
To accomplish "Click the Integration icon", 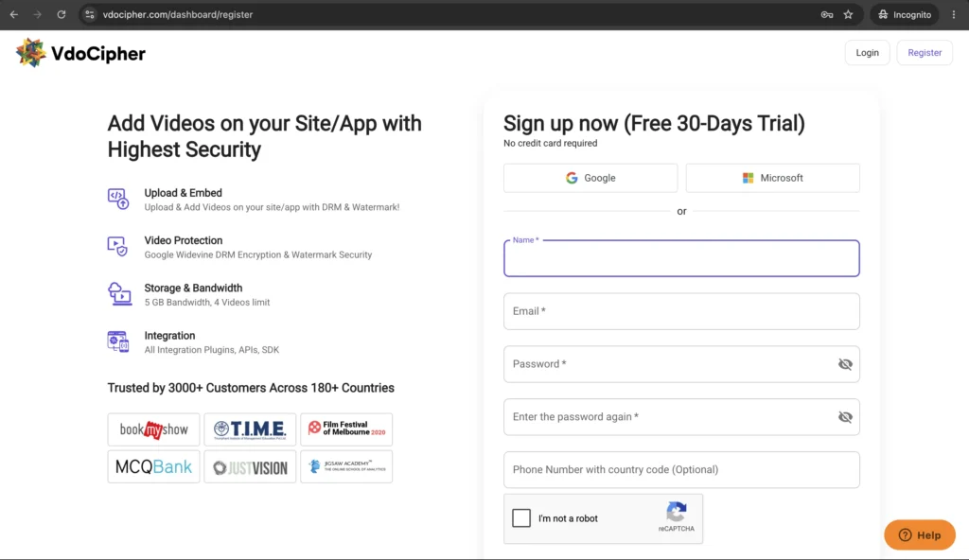I will coord(118,341).
